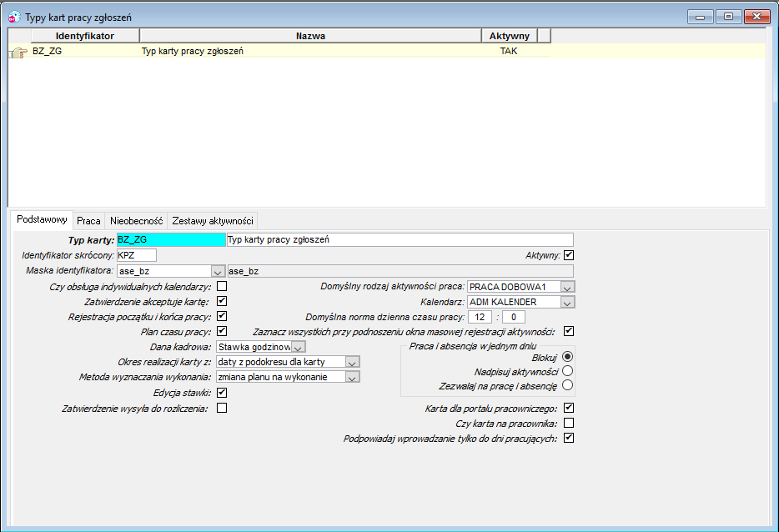The image size is (779, 532).
Task: Select Nadpisuj aktywności radio button
Action: [568, 371]
